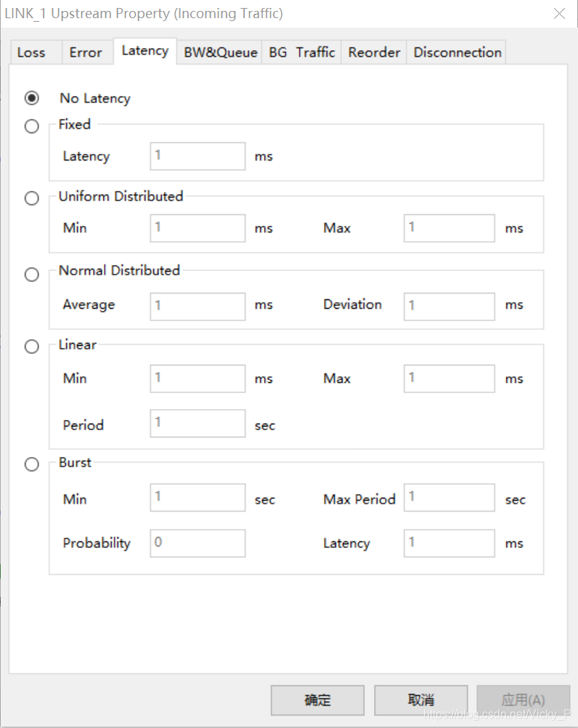Go to the Reorder tab
The image size is (578, 728).
point(374,52)
